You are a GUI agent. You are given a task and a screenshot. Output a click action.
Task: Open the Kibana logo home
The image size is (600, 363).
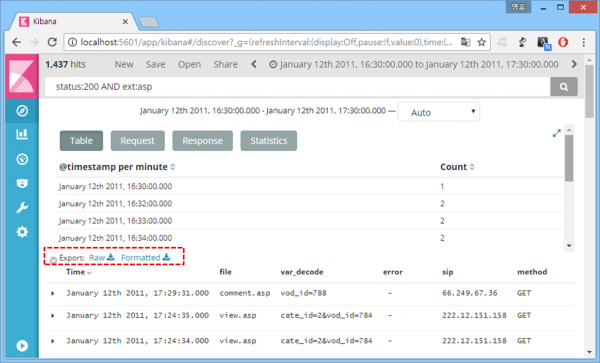pyautogui.click(x=22, y=76)
